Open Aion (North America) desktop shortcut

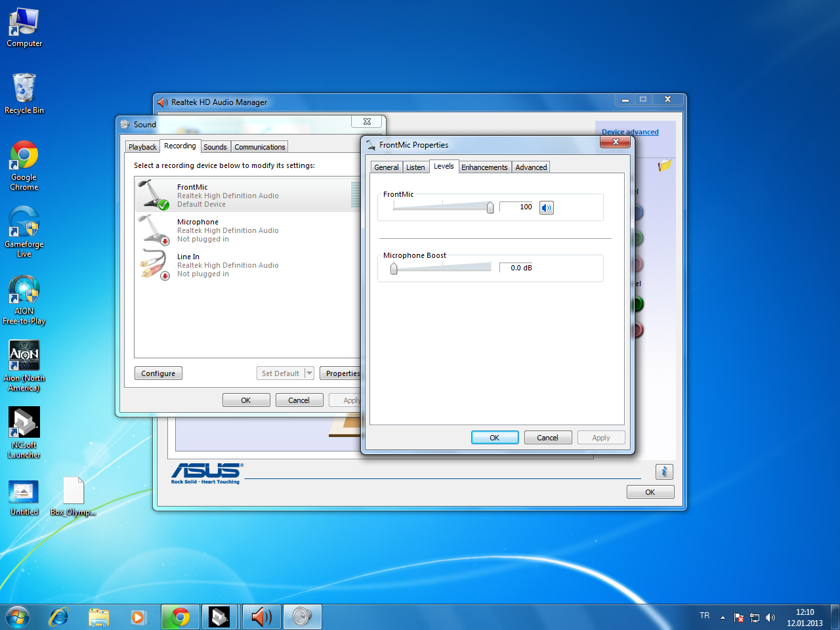[x=24, y=366]
